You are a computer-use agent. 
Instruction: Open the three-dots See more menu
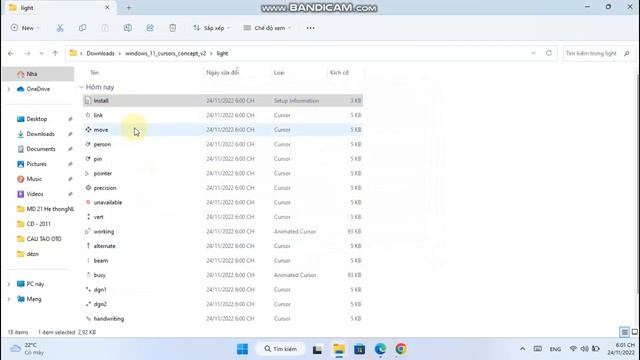tap(311, 28)
